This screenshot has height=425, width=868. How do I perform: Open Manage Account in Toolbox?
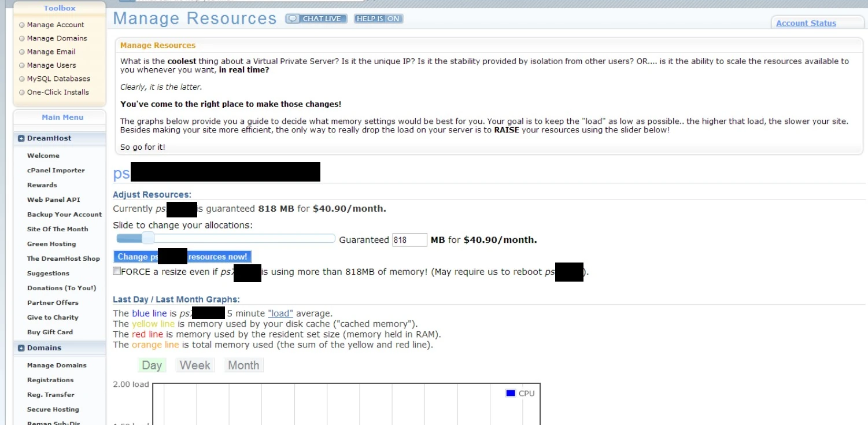click(56, 25)
